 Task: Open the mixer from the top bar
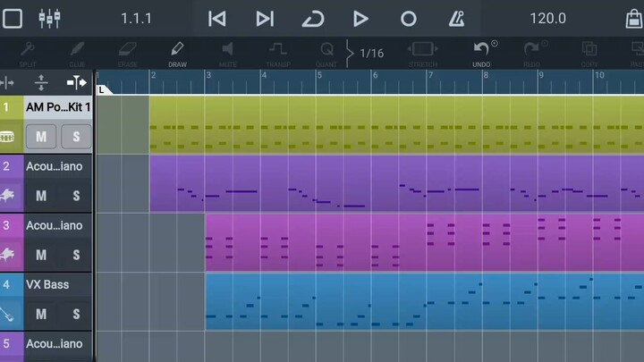pyautogui.click(x=49, y=18)
